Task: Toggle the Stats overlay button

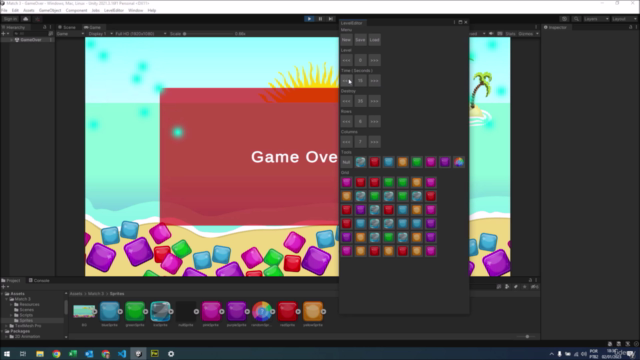Action: click(510, 33)
